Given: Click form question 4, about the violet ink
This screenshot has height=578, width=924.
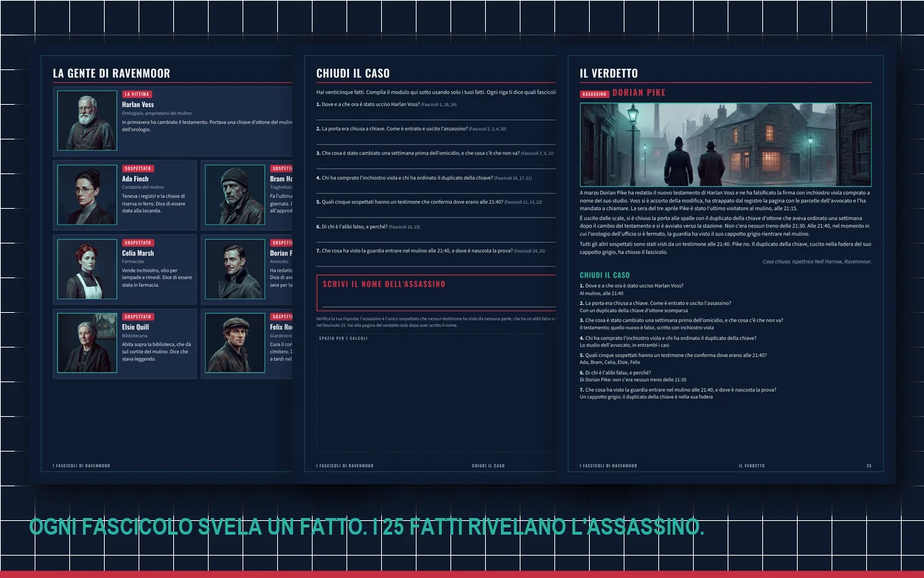Looking at the screenshot, I should click(x=424, y=178).
